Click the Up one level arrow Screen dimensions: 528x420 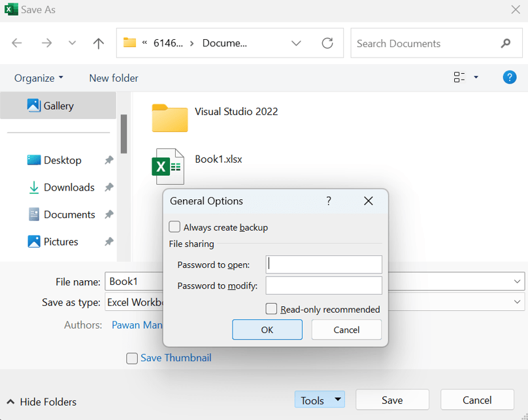98,43
